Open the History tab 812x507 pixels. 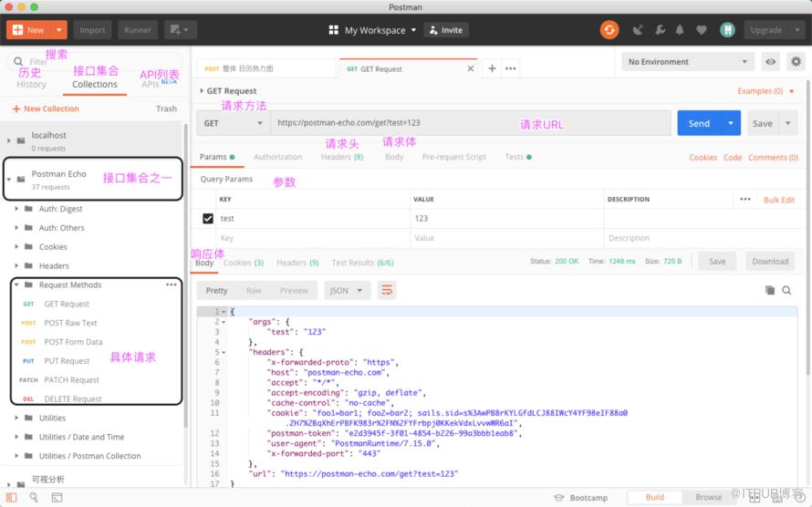[x=31, y=84]
